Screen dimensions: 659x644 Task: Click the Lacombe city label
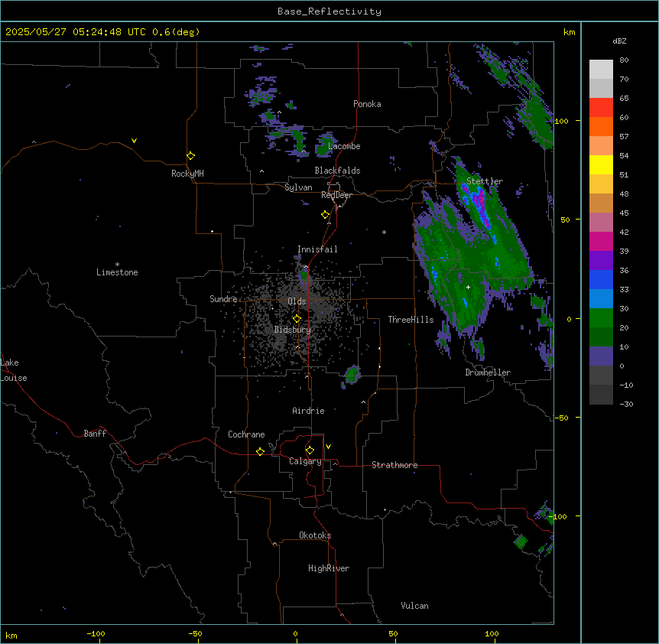344,146
